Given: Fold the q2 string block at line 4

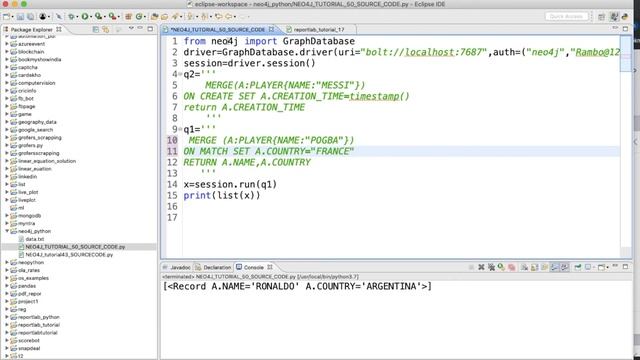Looking at the screenshot, I should pos(180,74).
